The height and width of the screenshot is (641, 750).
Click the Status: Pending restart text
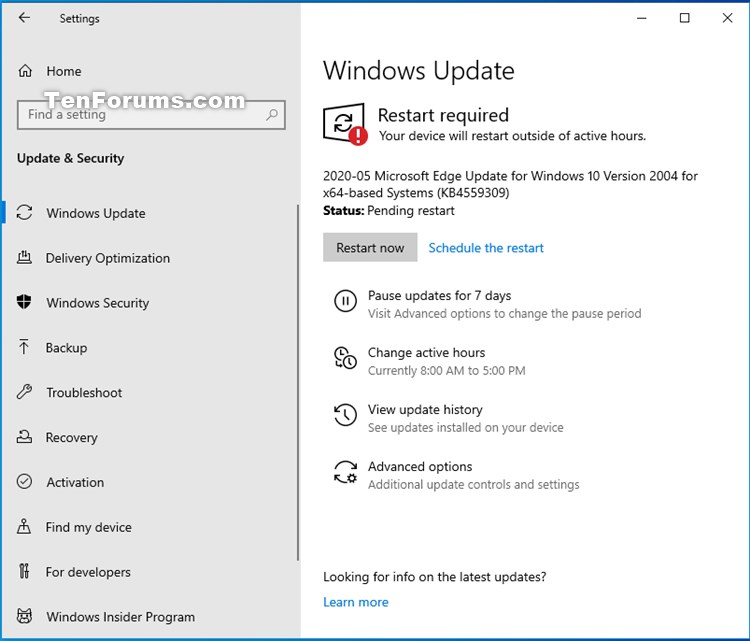click(x=389, y=210)
